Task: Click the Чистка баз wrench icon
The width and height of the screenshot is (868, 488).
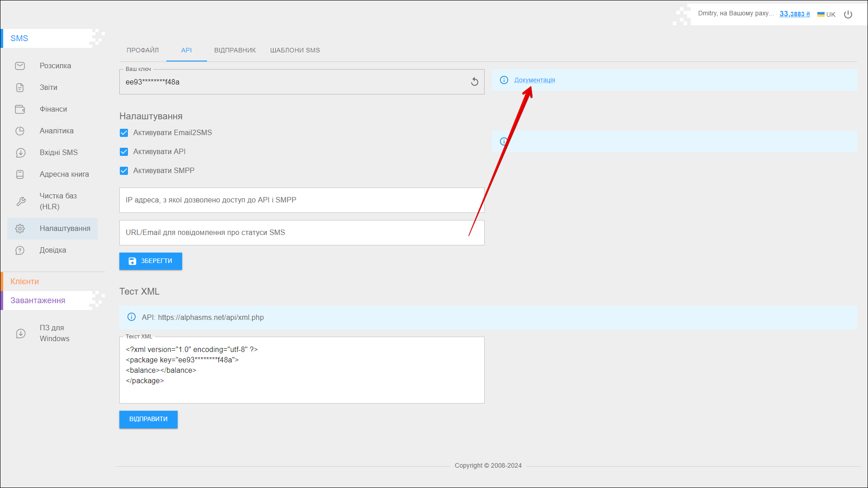Action: pos(21,202)
